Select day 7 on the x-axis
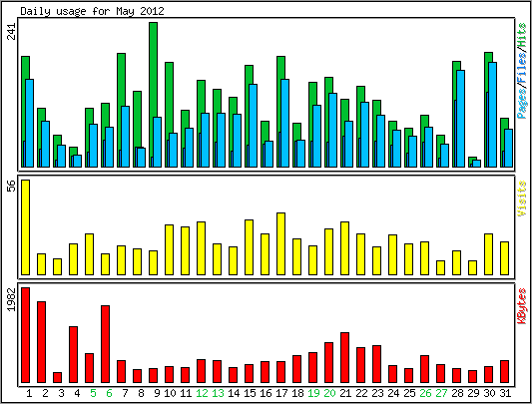The width and height of the screenshot is (532, 404). tap(125, 393)
